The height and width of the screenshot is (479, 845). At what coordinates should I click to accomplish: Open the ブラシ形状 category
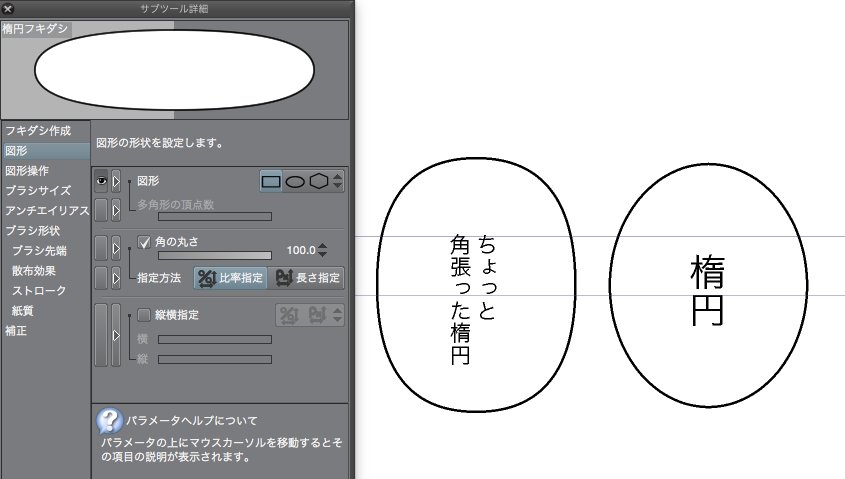(x=32, y=231)
